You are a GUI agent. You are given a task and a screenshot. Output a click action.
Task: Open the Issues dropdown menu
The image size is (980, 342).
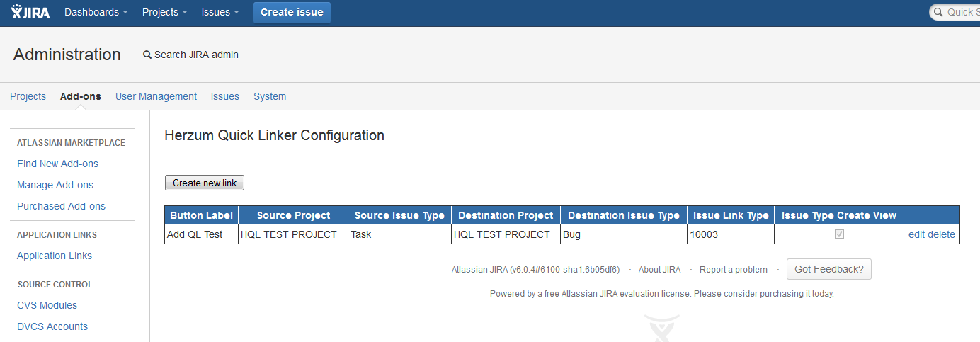click(220, 12)
